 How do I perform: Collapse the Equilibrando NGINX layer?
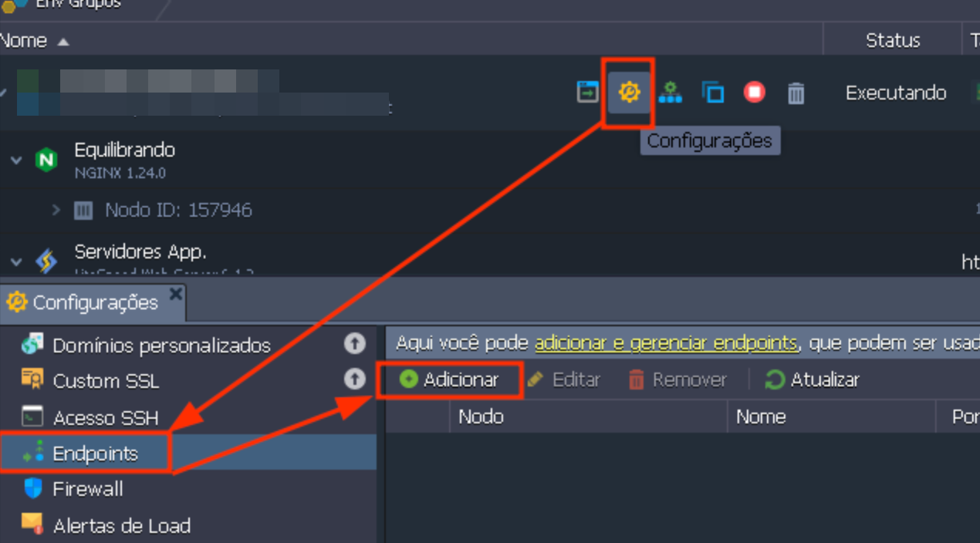16,160
